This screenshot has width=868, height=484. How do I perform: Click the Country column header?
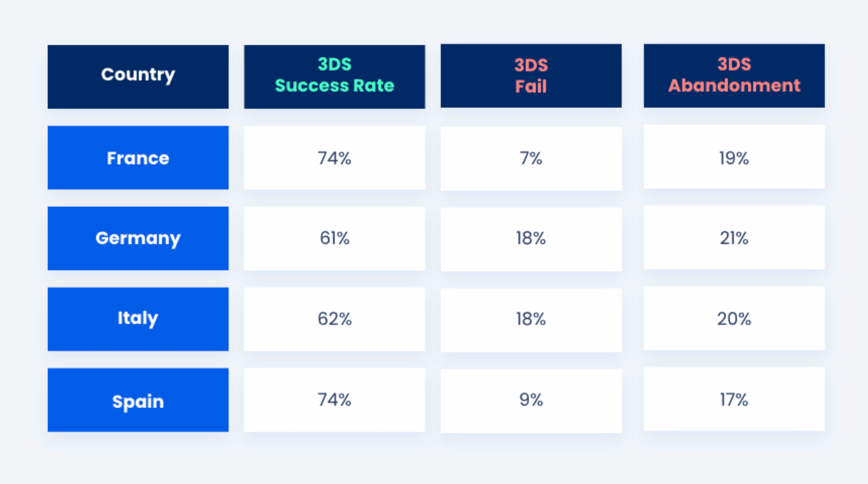coord(138,76)
